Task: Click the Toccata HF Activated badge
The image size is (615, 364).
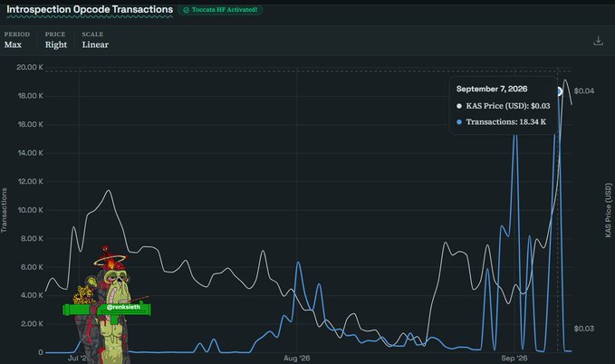Action: [x=220, y=10]
